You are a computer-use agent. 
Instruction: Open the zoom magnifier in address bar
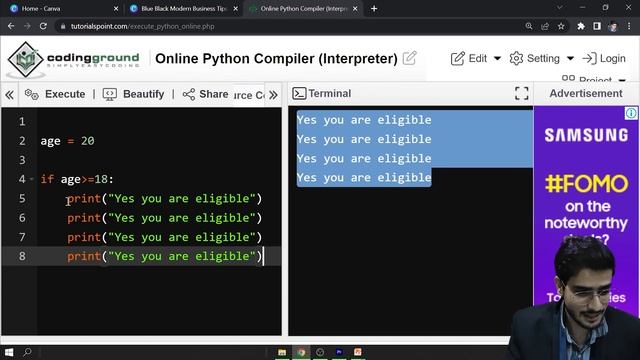529,26
